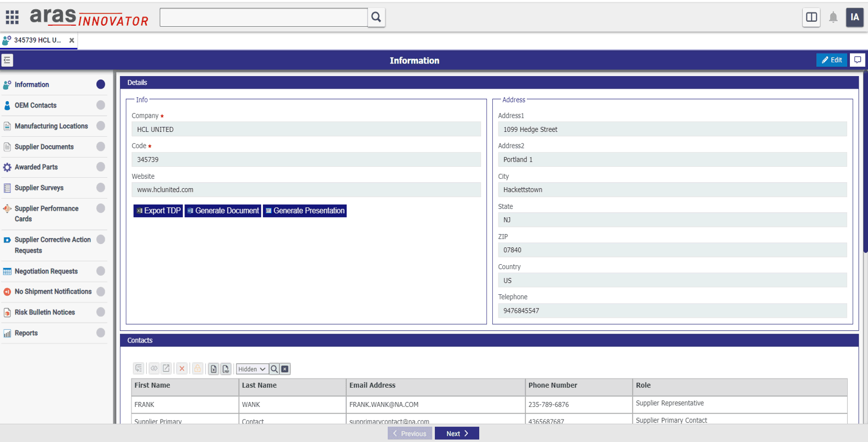Viewport: 868px width, 442px height.
Task: Click the Negotiation Requests status circle
Action: coord(101,271)
